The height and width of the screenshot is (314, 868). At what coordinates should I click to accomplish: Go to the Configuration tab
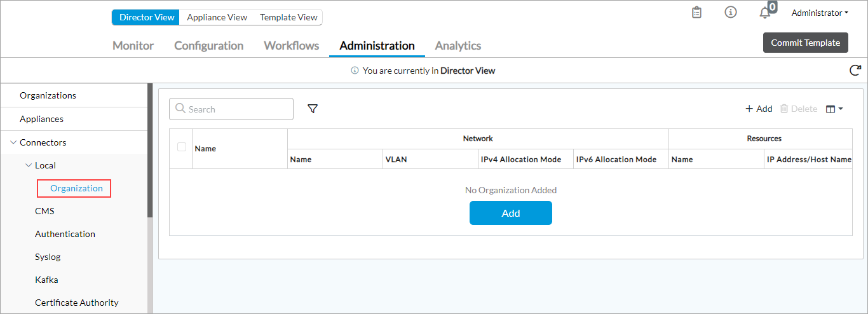tap(208, 46)
